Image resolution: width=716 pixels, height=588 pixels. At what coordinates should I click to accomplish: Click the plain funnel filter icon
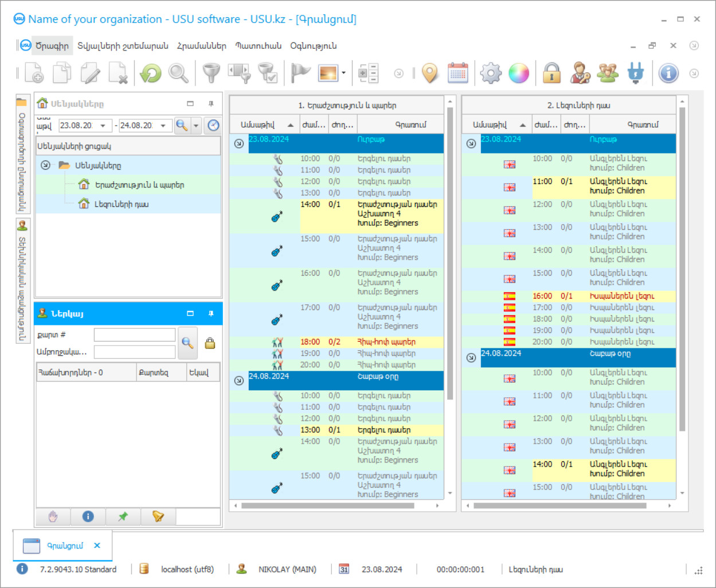(x=212, y=73)
